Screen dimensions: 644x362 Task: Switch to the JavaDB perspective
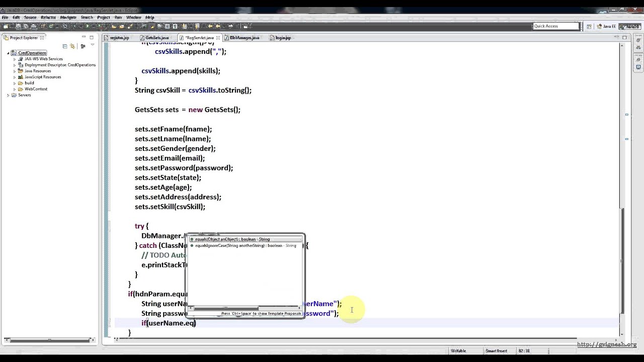tap(629, 26)
